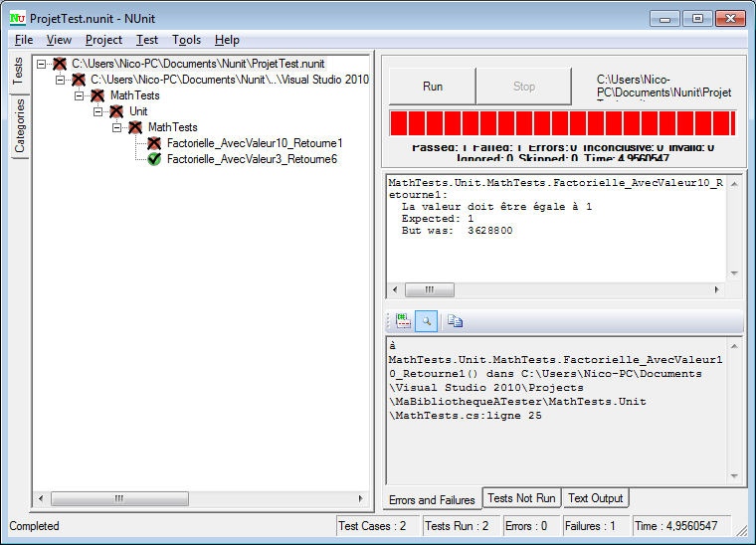This screenshot has height=545, width=756.
Task: Collapse the Unit namespace node
Action: (x=98, y=111)
